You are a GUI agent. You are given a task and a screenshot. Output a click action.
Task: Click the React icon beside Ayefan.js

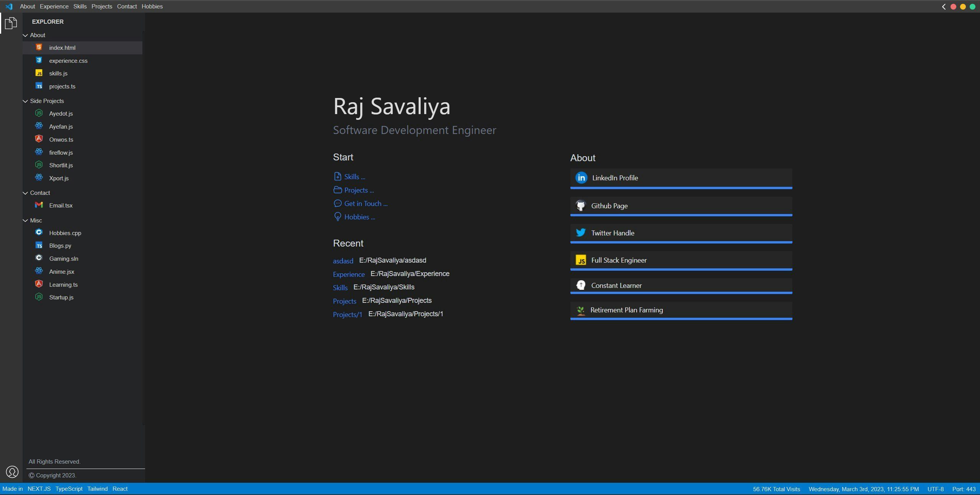coord(39,126)
